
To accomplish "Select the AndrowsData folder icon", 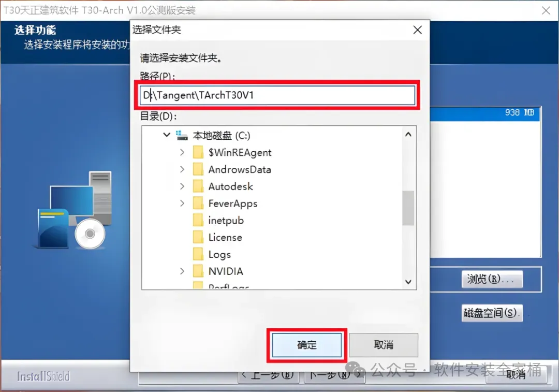I will click(198, 169).
